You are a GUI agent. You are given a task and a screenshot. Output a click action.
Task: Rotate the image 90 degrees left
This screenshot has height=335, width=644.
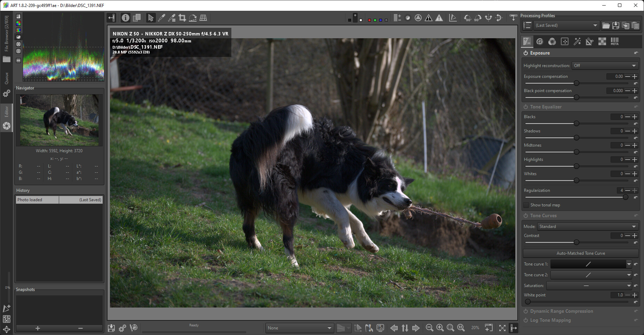(x=468, y=18)
